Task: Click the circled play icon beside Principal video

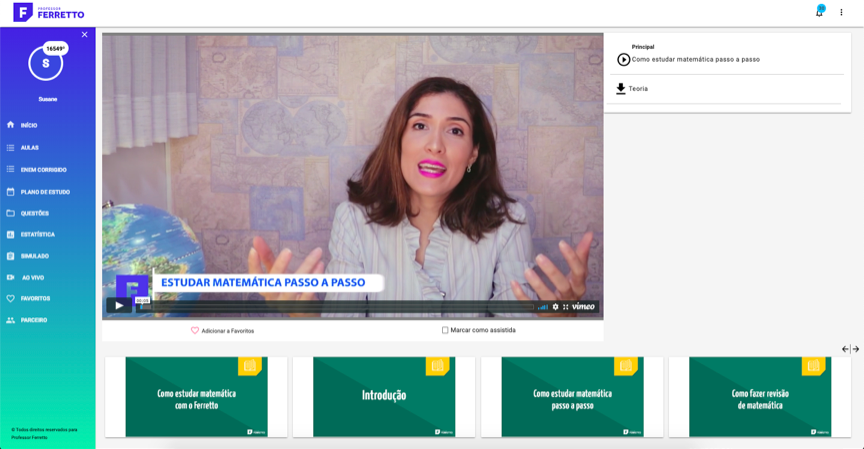Action: pos(624,59)
